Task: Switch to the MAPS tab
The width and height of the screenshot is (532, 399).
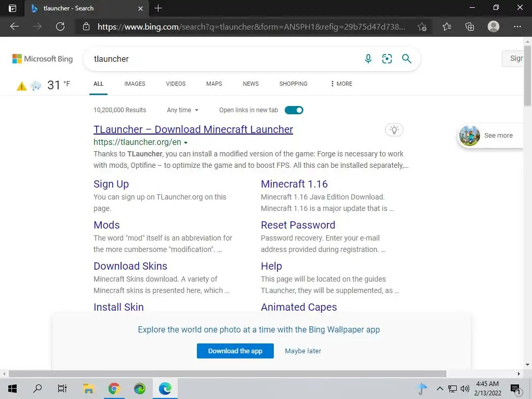Action: coord(214,84)
